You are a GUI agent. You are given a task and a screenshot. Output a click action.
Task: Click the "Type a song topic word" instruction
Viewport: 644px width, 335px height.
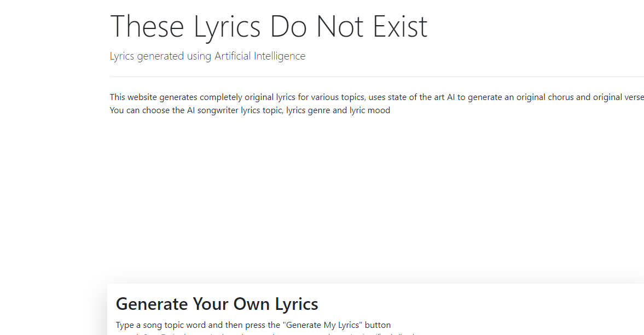(x=253, y=325)
